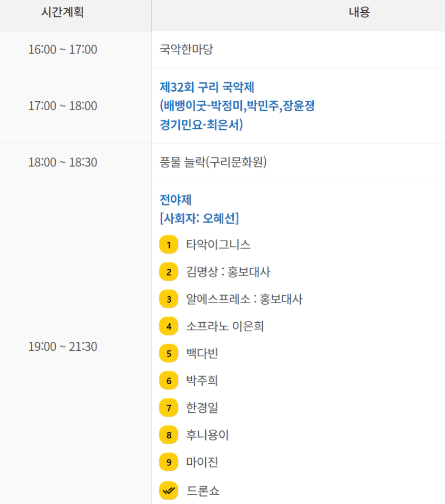Click the 타악이그니스 performer name
Viewport: 445px width, 504px height.
tap(218, 245)
